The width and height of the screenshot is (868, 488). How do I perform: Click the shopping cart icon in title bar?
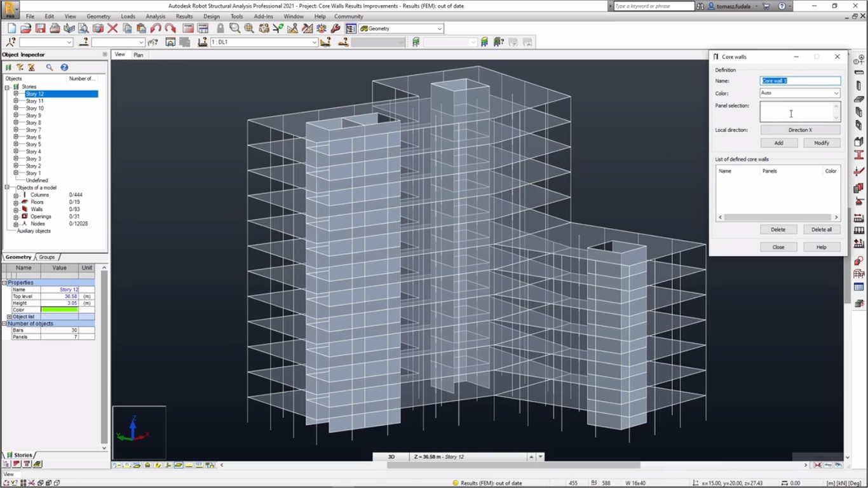pyautogui.click(x=766, y=6)
